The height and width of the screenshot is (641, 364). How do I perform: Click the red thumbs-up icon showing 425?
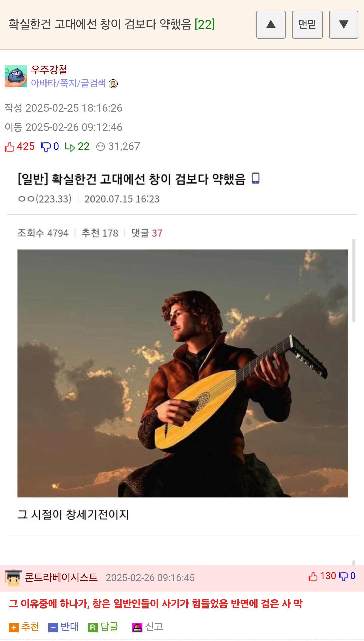[9, 147]
